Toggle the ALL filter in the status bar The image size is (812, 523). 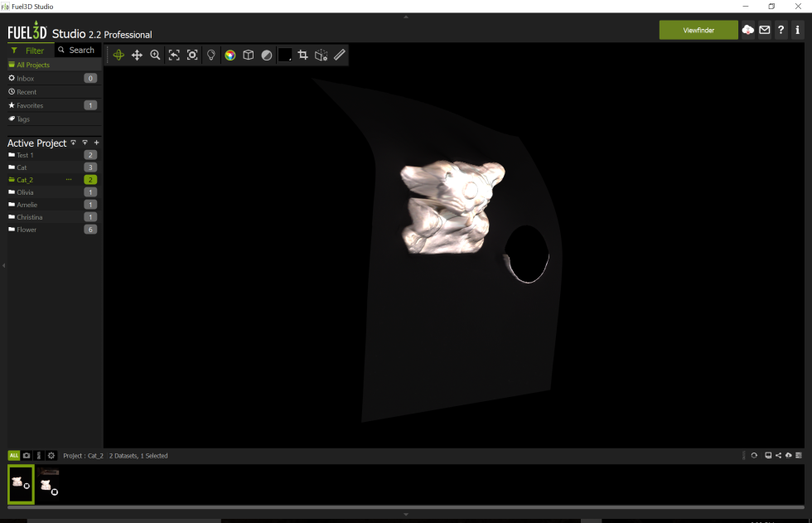pos(13,455)
